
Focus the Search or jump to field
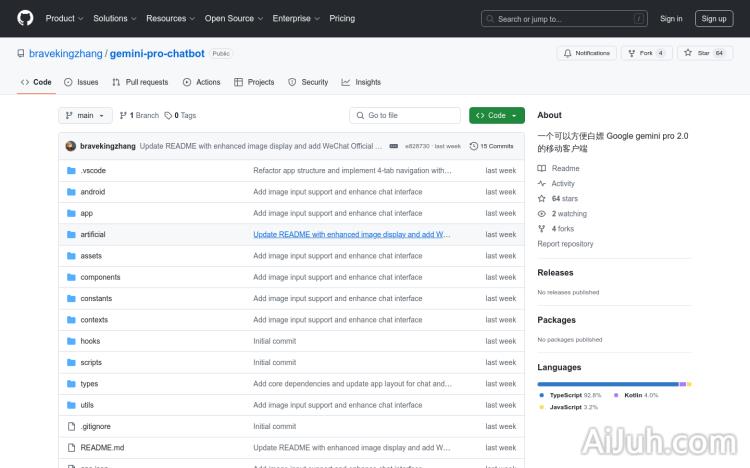(564, 19)
